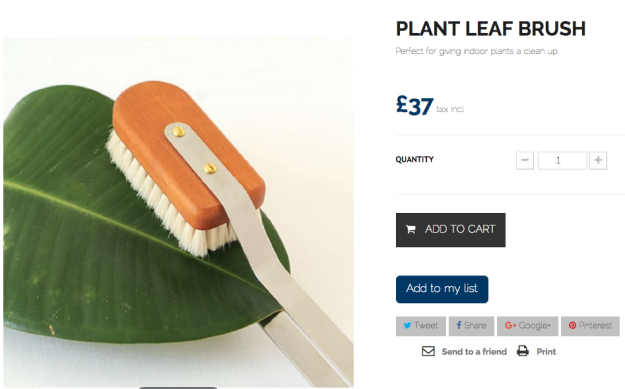Click the Tweet label on the share button
Viewport: 625px width, 389px height.
(426, 326)
